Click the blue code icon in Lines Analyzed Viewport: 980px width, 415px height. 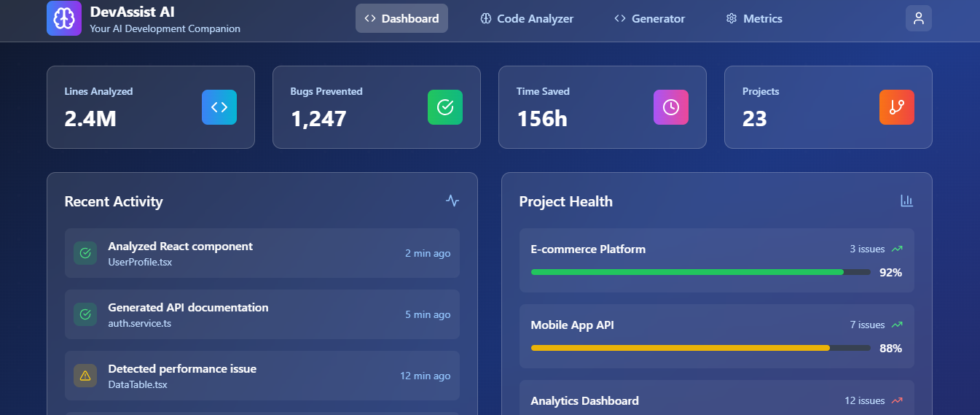pyautogui.click(x=219, y=107)
